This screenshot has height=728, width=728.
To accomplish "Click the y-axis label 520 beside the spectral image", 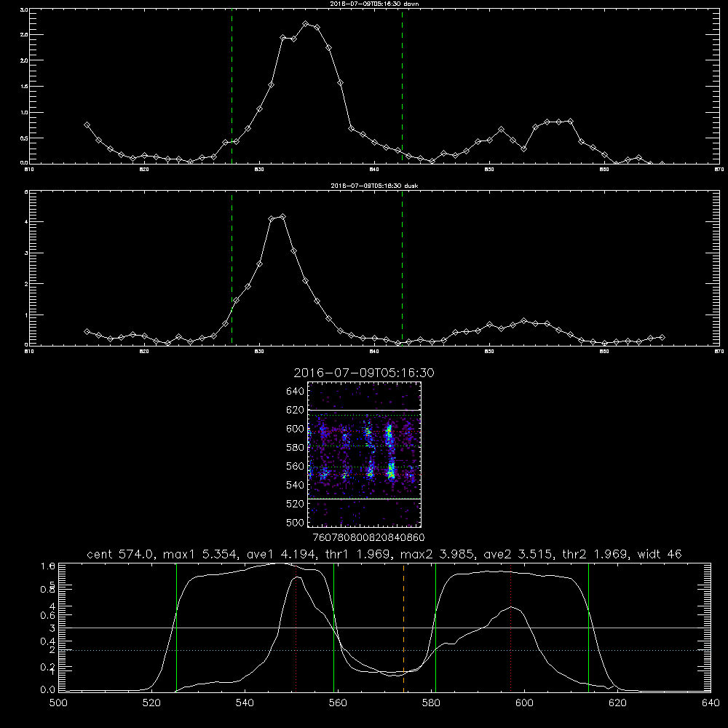I will (296, 504).
